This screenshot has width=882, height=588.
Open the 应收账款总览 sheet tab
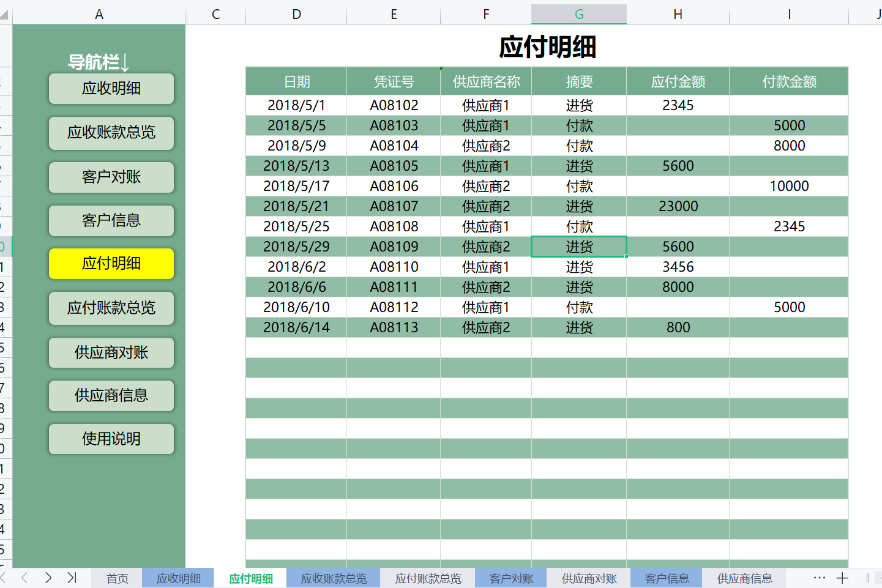point(334,578)
